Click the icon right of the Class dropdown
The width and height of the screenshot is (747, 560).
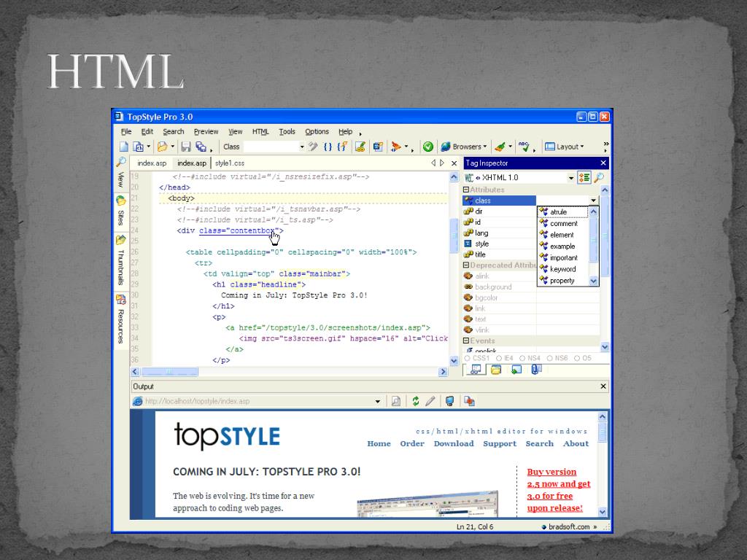[x=313, y=147]
